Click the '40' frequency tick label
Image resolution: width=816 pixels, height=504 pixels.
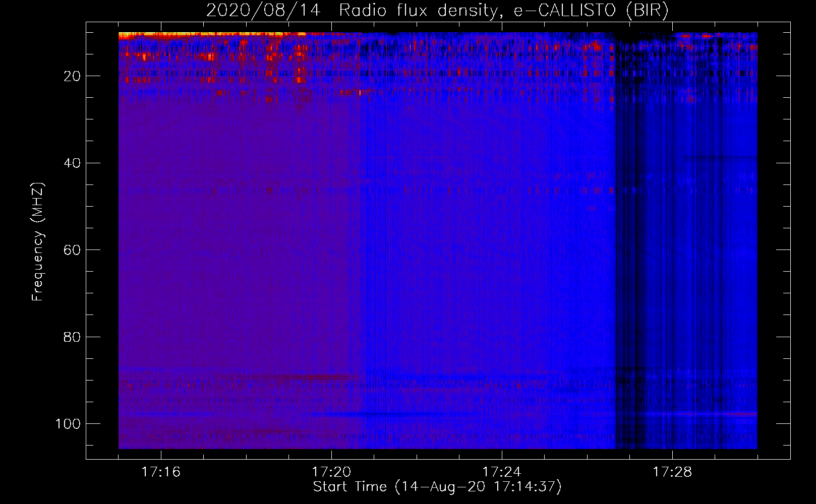pyautogui.click(x=73, y=163)
